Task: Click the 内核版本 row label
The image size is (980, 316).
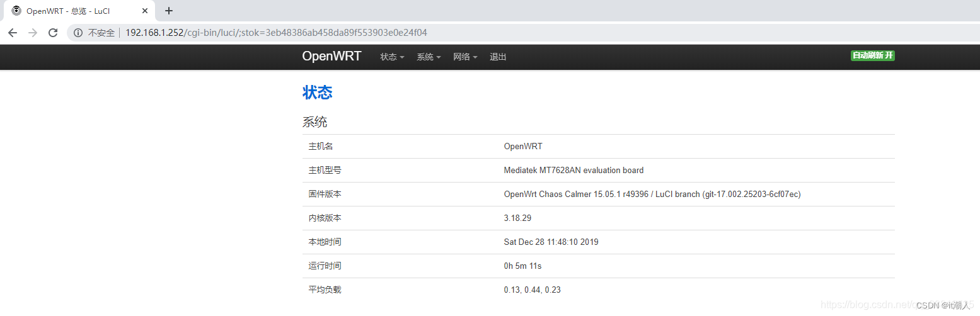Action: [325, 218]
